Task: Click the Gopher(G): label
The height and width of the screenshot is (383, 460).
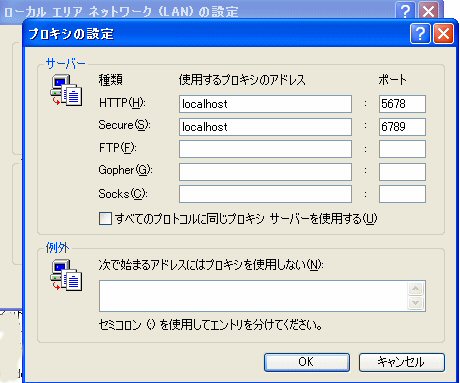Action: [x=125, y=170]
